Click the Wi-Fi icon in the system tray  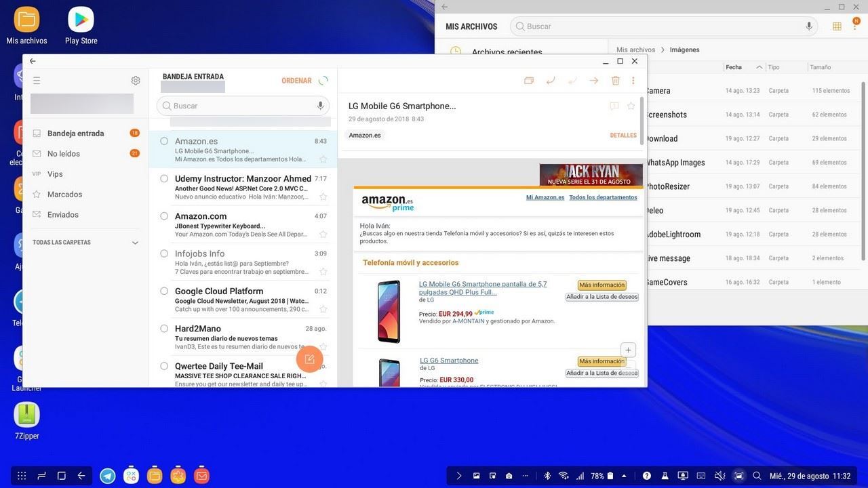(x=564, y=476)
